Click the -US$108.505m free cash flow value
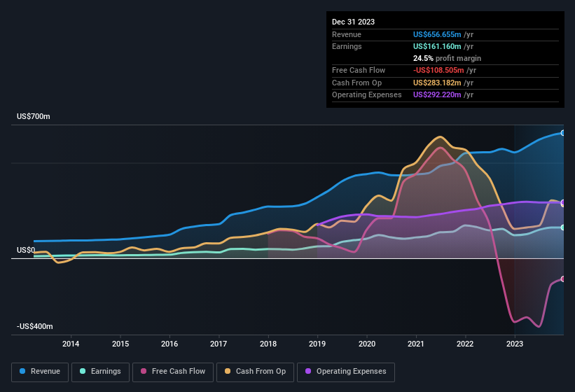 coord(438,70)
